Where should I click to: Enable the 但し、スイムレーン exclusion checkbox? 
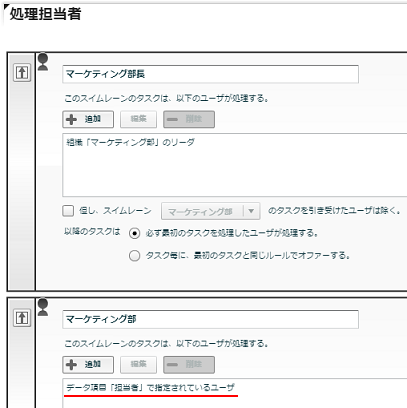point(68,211)
